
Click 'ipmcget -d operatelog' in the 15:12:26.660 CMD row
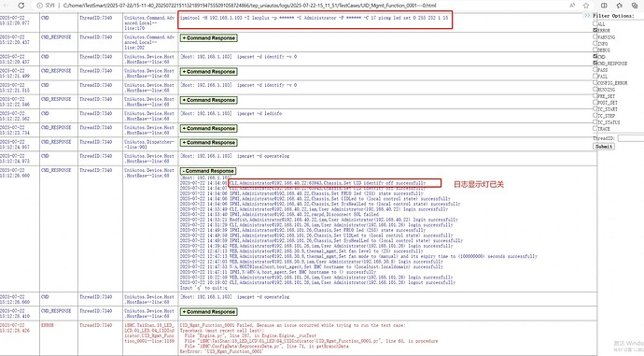coord(263,297)
